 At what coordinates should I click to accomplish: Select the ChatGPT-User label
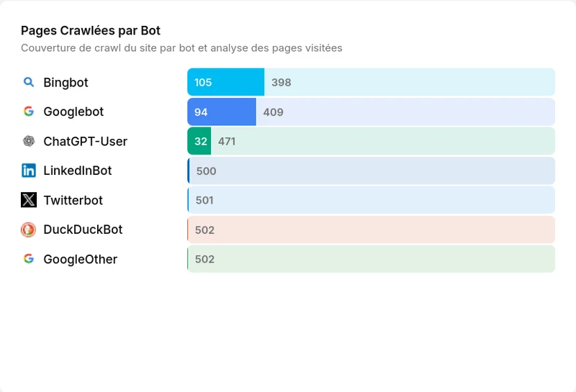[85, 141]
